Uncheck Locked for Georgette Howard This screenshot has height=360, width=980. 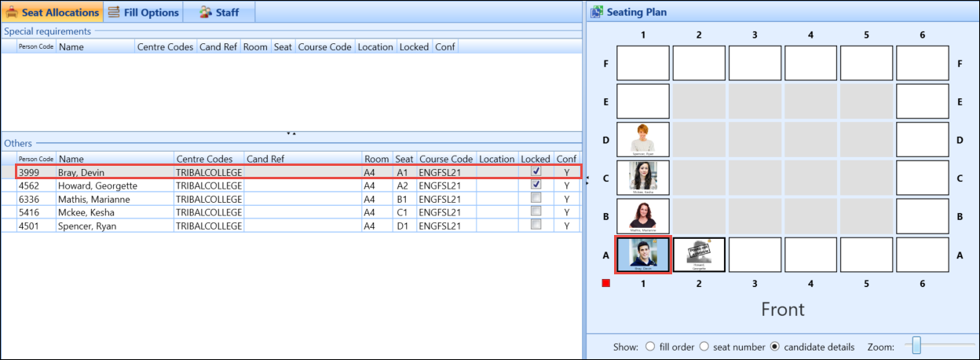click(536, 185)
